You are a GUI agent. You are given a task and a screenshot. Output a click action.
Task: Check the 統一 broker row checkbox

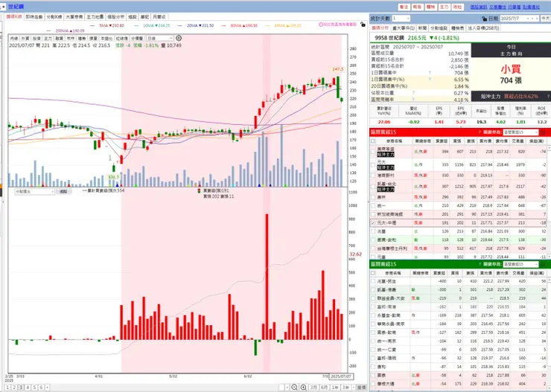click(373, 205)
